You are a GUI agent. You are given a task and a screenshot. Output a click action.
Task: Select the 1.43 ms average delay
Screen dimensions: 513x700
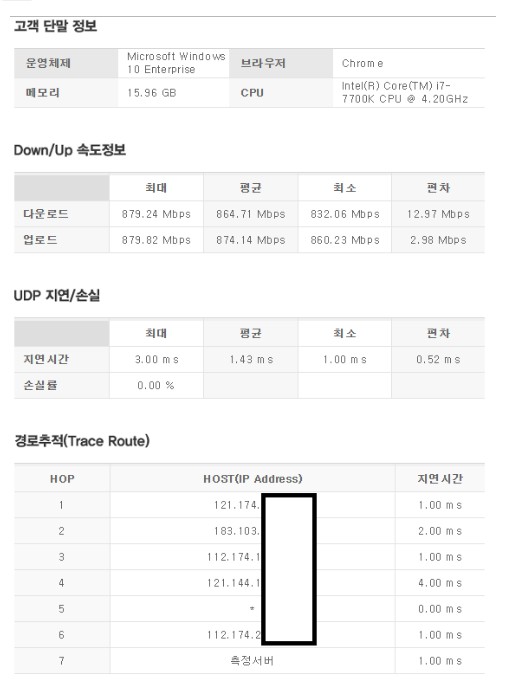[x=251, y=359]
